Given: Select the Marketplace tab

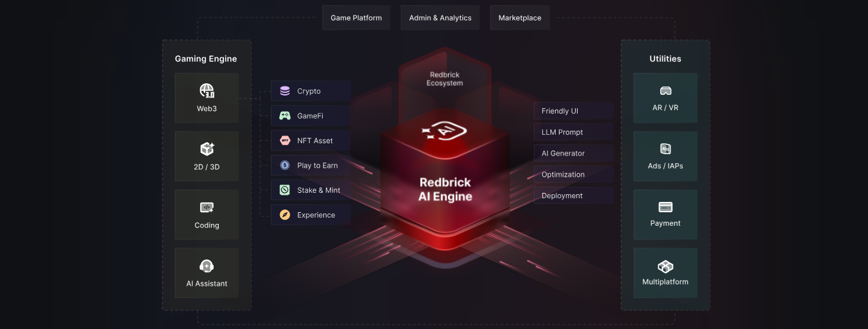Looking at the screenshot, I should tap(520, 18).
